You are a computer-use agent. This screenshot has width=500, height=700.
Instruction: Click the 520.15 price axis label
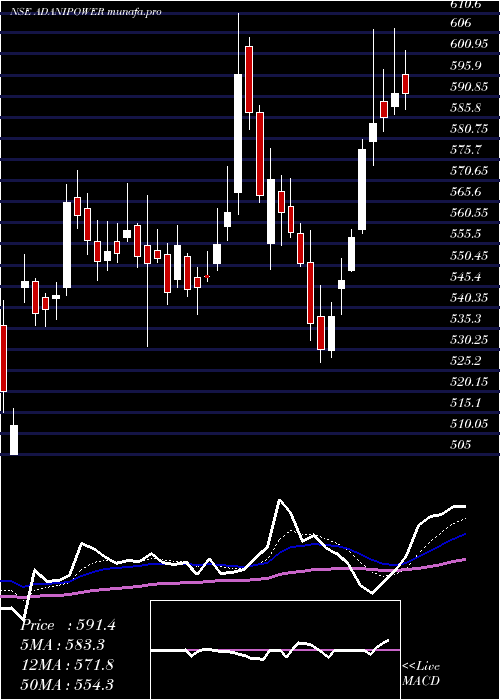(468, 382)
